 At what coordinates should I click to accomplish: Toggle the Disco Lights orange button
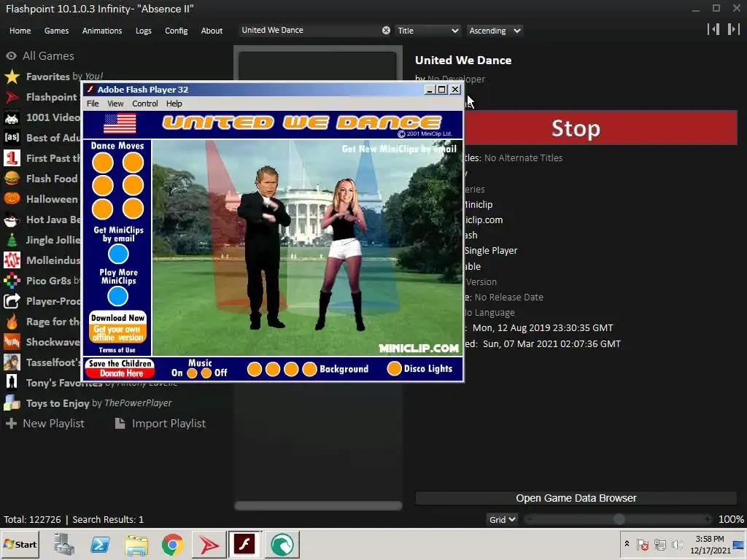tap(395, 368)
